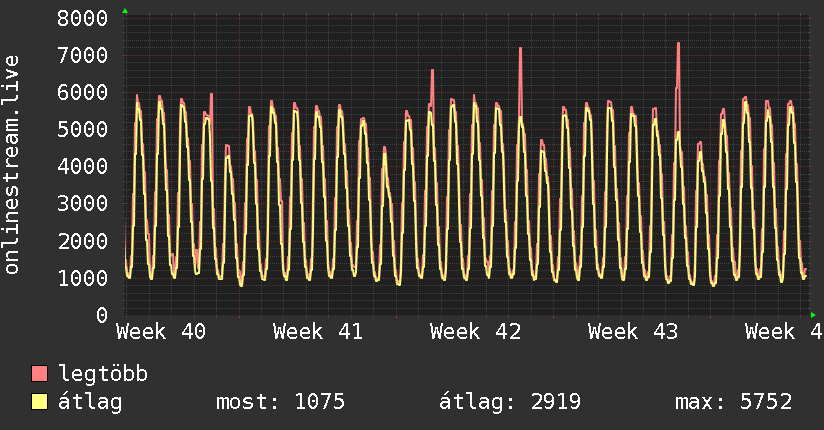
Task: Click the 7000 y-axis label
Action: (x=83, y=55)
